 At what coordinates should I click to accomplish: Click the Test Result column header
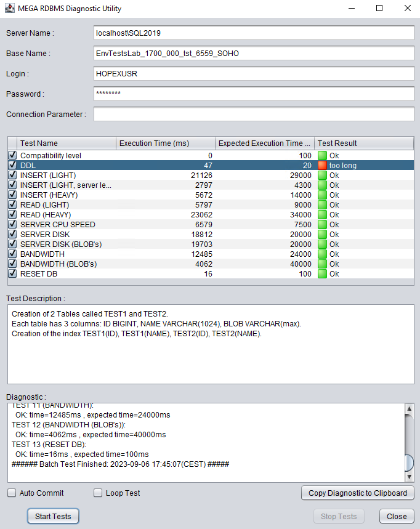point(364,143)
